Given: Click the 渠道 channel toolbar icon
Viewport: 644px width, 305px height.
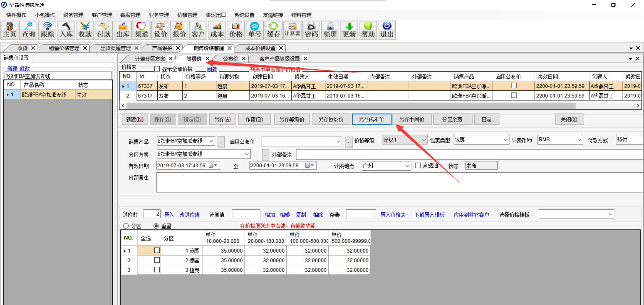Looking at the screenshot, I should click(142, 30).
